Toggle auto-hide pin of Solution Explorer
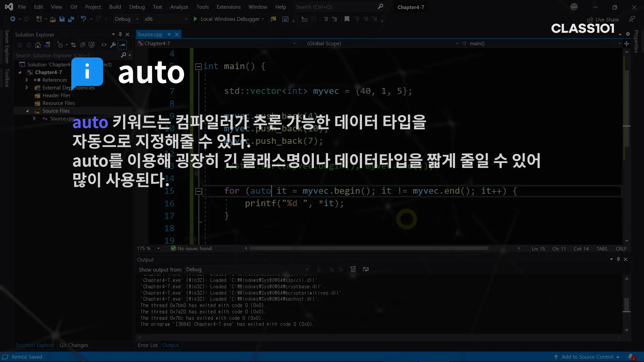This screenshot has height=362, width=644. pyautogui.click(x=120, y=35)
